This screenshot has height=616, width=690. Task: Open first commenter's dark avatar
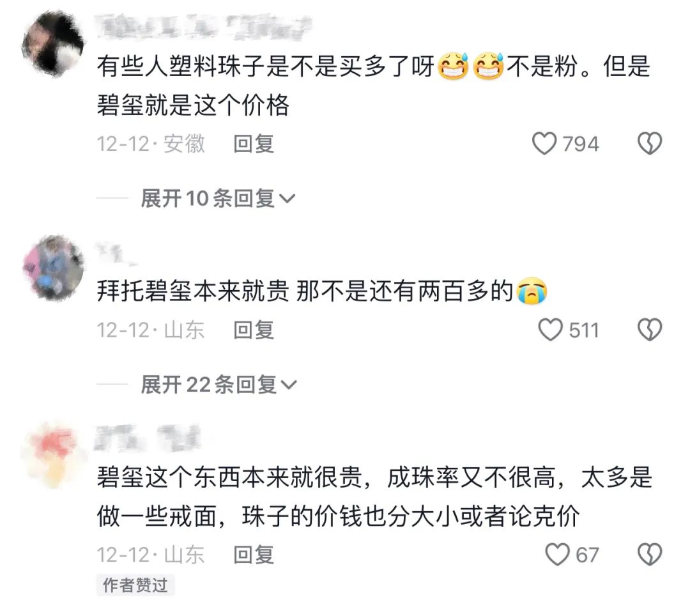click(53, 43)
